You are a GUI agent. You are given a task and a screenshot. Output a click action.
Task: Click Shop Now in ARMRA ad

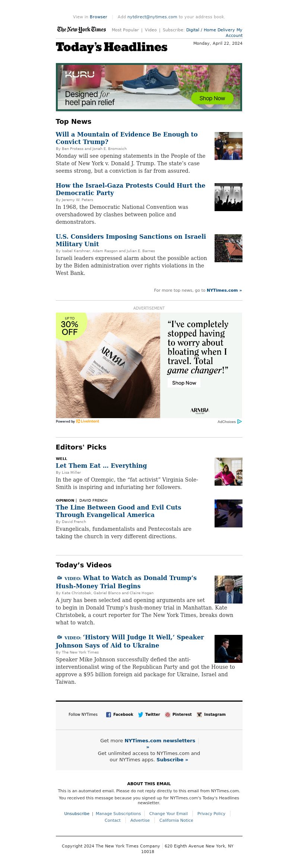coord(184,383)
